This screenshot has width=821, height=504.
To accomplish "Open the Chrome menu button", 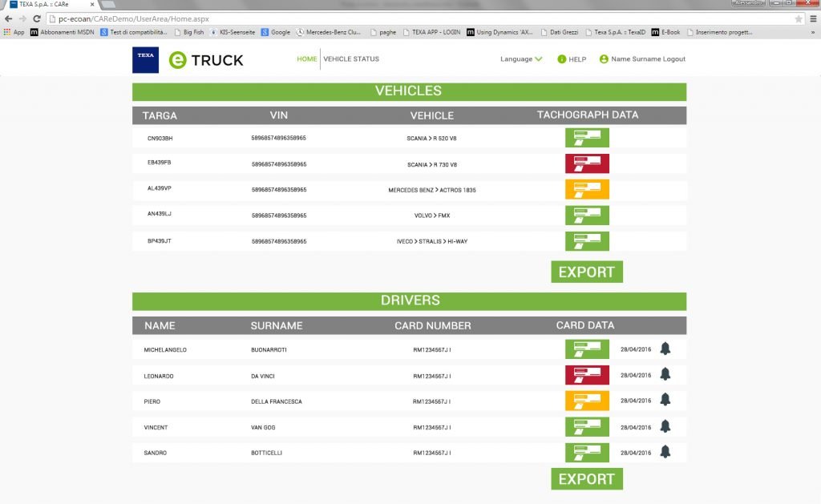I will pyautogui.click(x=812, y=18).
